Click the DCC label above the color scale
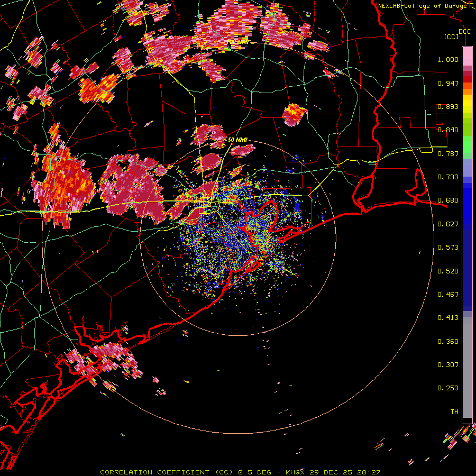 click(x=464, y=32)
